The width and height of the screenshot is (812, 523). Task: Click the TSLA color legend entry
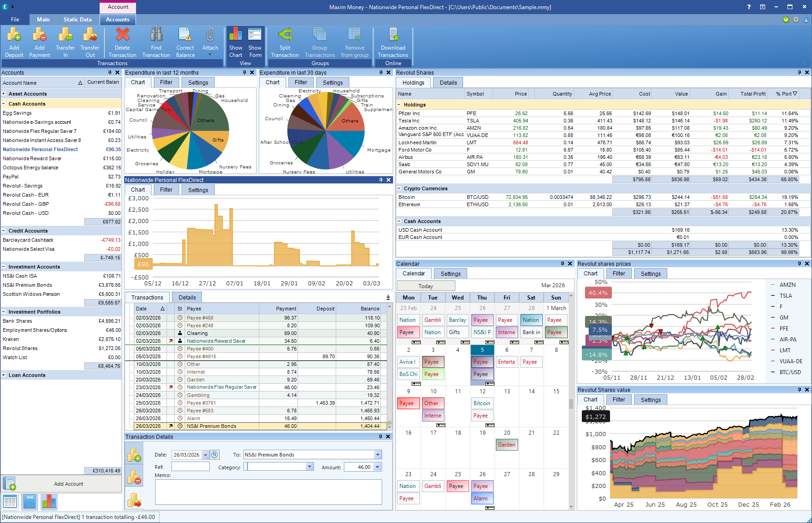tap(784, 295)
